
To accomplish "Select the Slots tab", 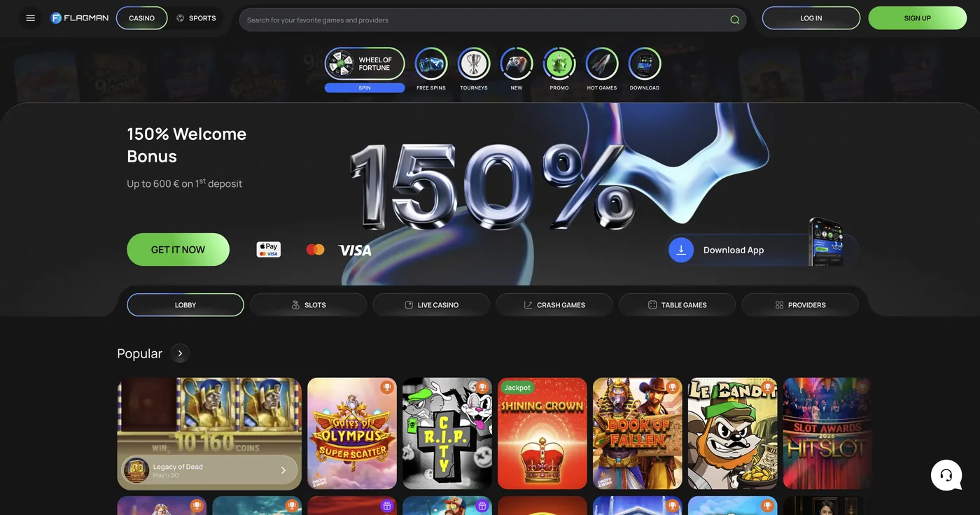I will click(x=309, y=305).
